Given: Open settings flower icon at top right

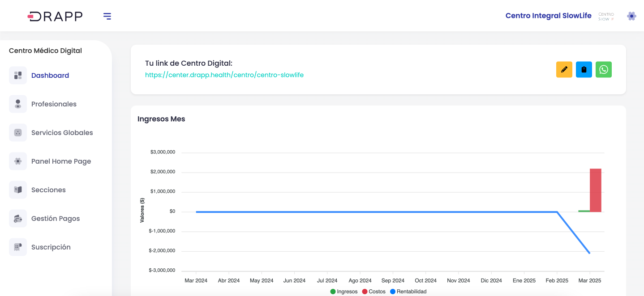Looking at the screenshot, I should click(631, 16).
